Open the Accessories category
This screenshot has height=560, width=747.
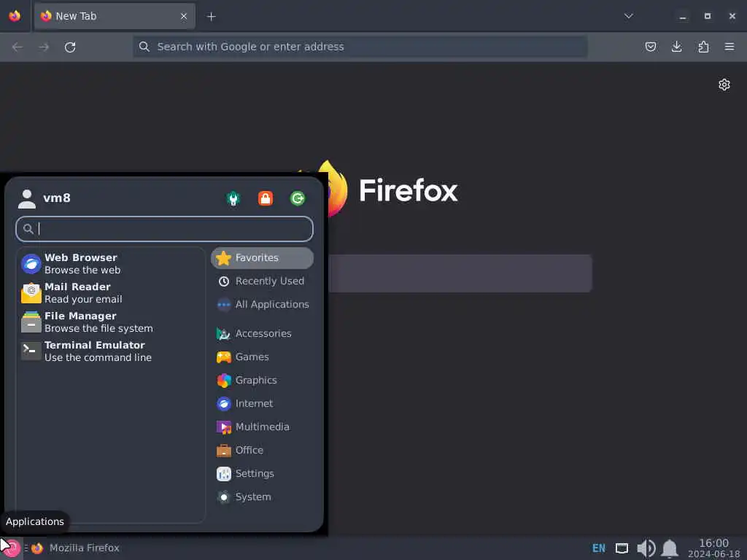click(x=262, y=333)
